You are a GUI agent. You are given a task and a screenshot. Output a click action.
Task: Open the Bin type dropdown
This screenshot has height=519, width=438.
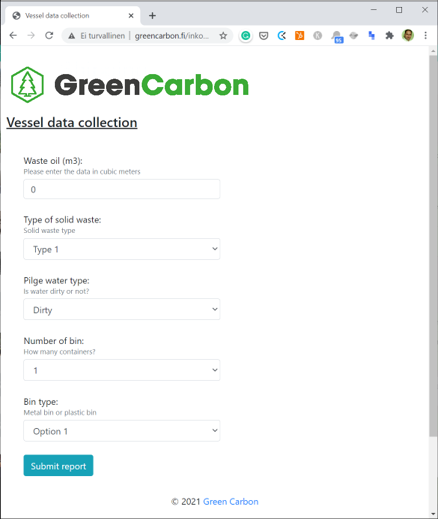pyautogui.click(x=122, y=431)
